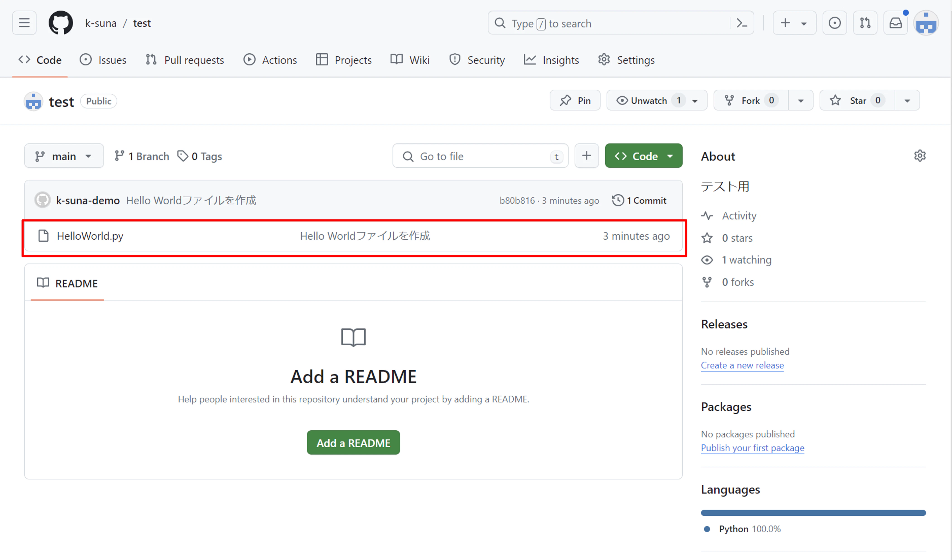
Task: Open the notifications inbox
Action: coord(895,23)
